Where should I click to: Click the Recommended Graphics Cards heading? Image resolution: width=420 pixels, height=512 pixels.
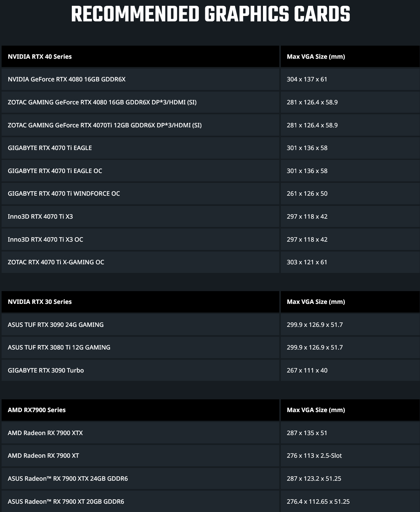210,14
